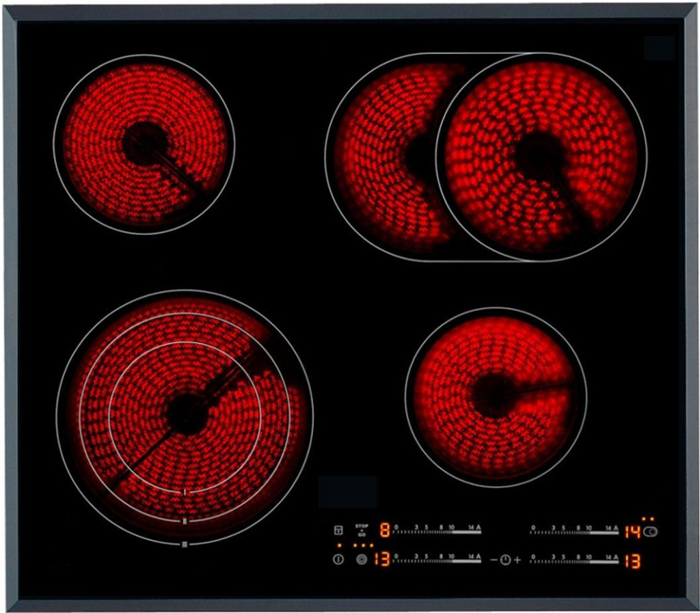Increase the timer with the plus key
The height and width of the screenshot is (613, 700).
click(x=517, y=560)
